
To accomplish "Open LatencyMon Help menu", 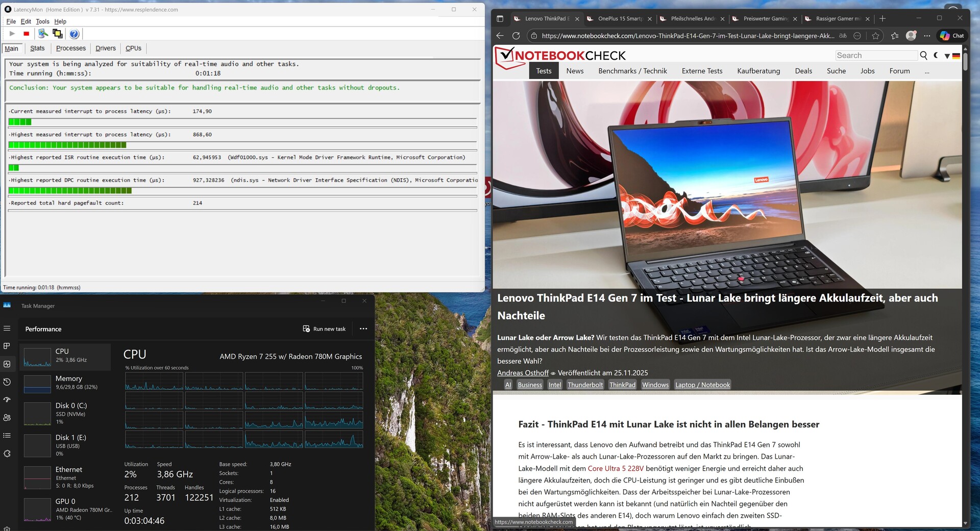I will [60, 21].
